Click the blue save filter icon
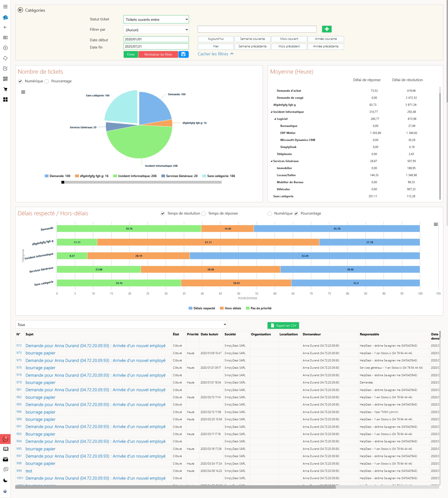The image size is (448, 498). 183,54
